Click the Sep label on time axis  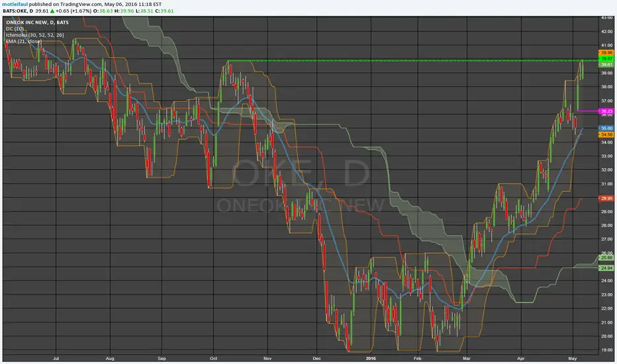click(x=162, y=359)
